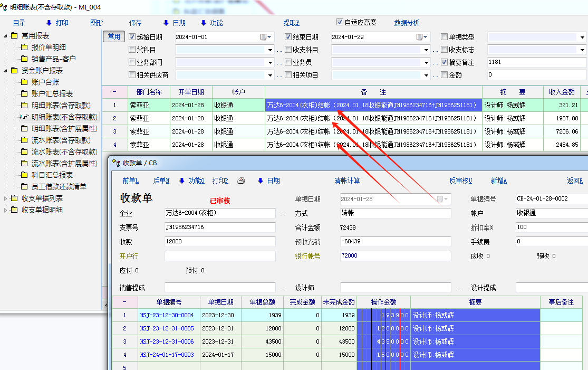The width and height of the screenshot is (588, 370).
Task: Open document link HSJ-23-12-30-0004
Action: (167, 315)
